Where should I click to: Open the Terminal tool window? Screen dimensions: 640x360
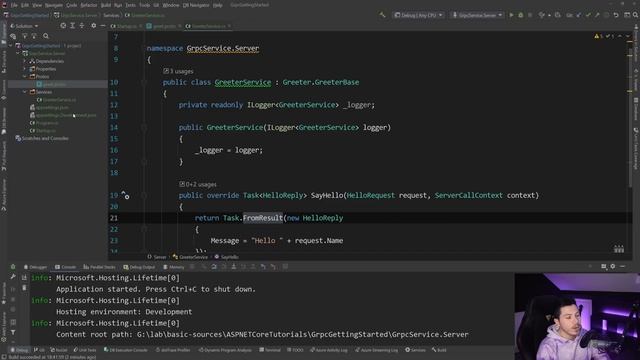270,350
